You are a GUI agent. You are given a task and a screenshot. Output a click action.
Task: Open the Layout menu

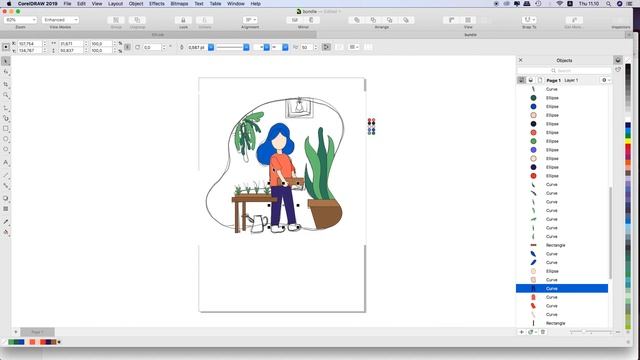tap(116, 4)
